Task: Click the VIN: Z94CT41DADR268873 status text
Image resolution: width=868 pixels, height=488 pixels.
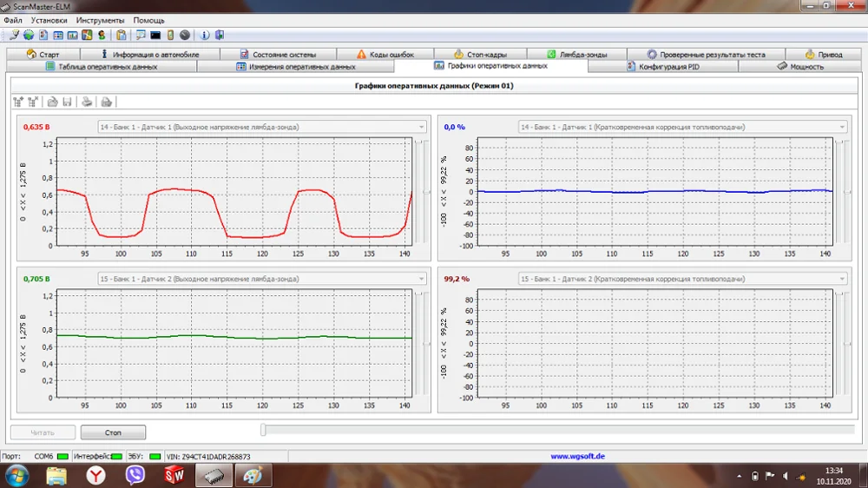Action: click(x=208, y=457)
